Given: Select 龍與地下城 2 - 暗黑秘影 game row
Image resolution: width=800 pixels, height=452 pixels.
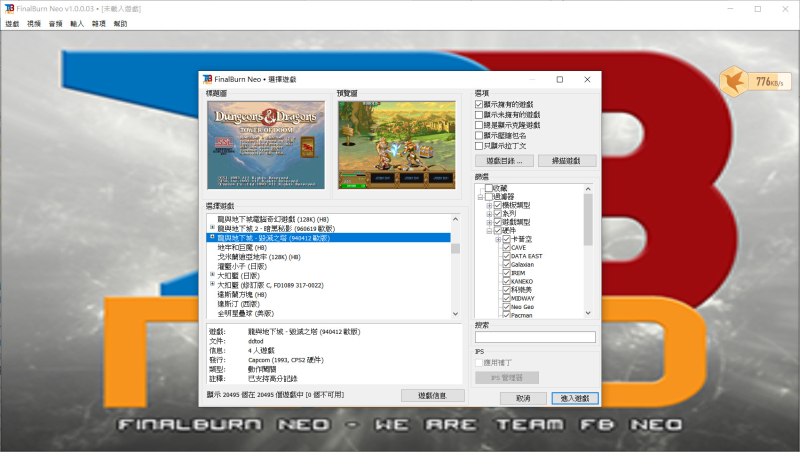Looking at the screenshot, I should point(276,229).
